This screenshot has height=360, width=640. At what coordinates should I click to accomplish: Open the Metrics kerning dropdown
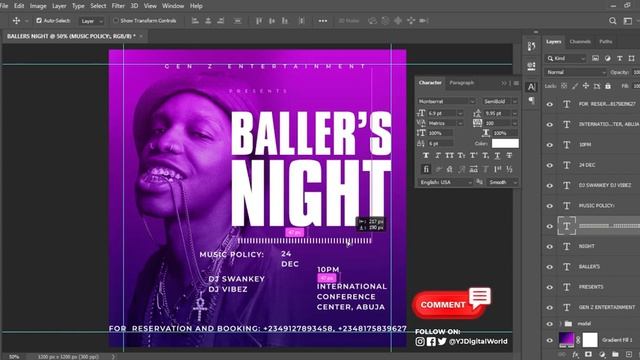445,123
